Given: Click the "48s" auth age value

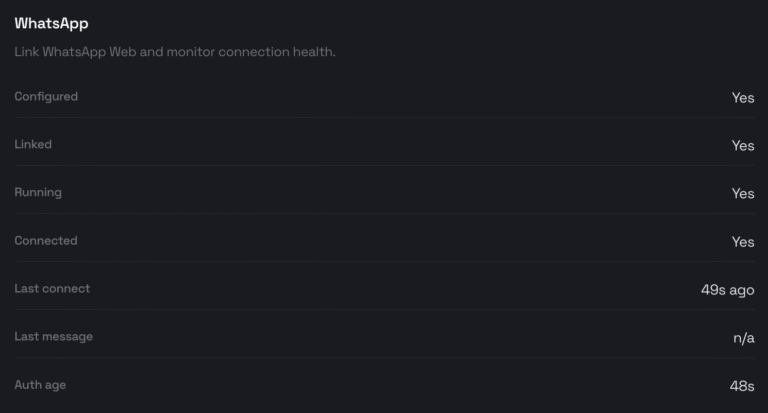Looking at the screenshot, I should (742, 386).
